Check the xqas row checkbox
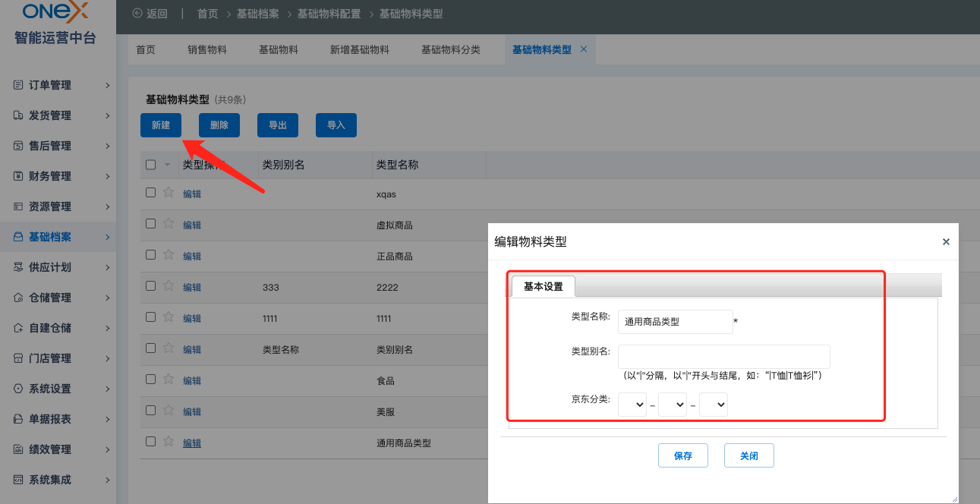 pyautogui.click(x=150, y=193)
